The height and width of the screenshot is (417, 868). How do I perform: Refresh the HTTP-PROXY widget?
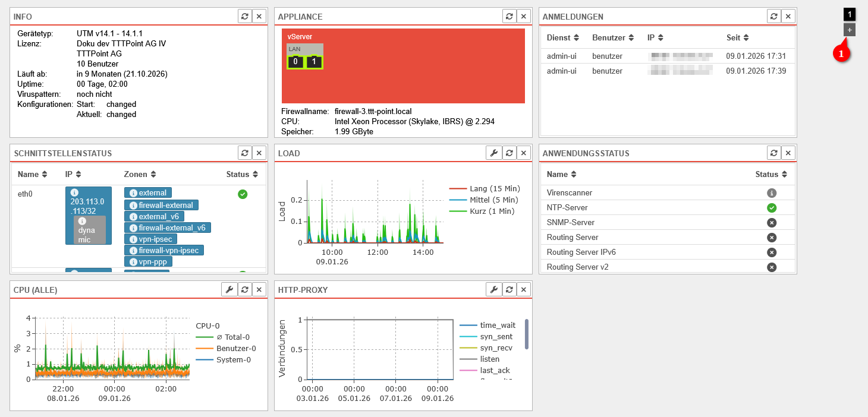510,290
